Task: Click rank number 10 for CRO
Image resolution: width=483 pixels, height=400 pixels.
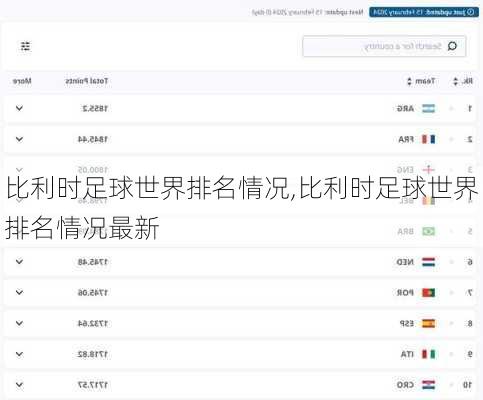Action: click(x=467, y=385)
